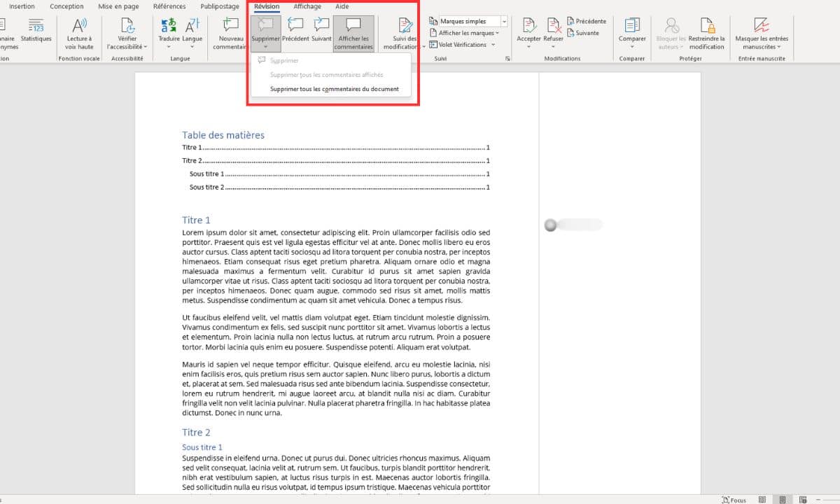The width and height of the screenshot is (840, 504).
Task: Follow the Sous titre 1 contents entry
Action: click(339, 174)
